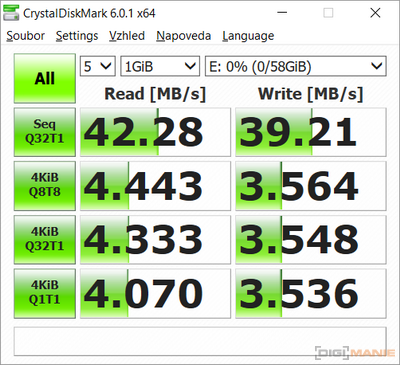Start the 4KiB Q8T8 test
The width and height of the screenshot is (400, 365).
pos(45,186)
